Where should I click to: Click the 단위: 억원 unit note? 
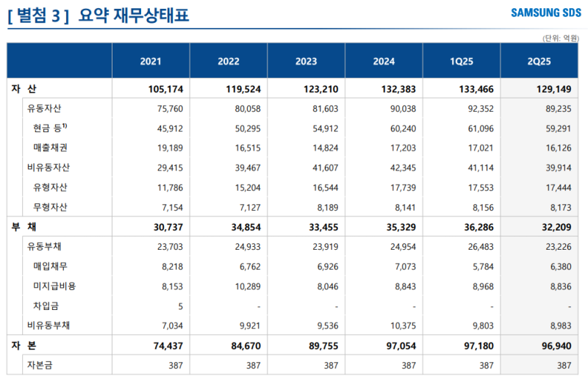[561, 37]
